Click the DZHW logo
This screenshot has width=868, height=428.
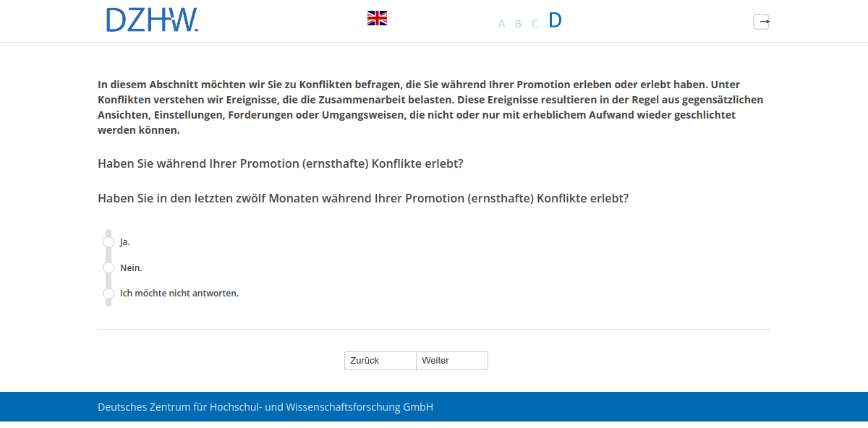click(152, 20)
